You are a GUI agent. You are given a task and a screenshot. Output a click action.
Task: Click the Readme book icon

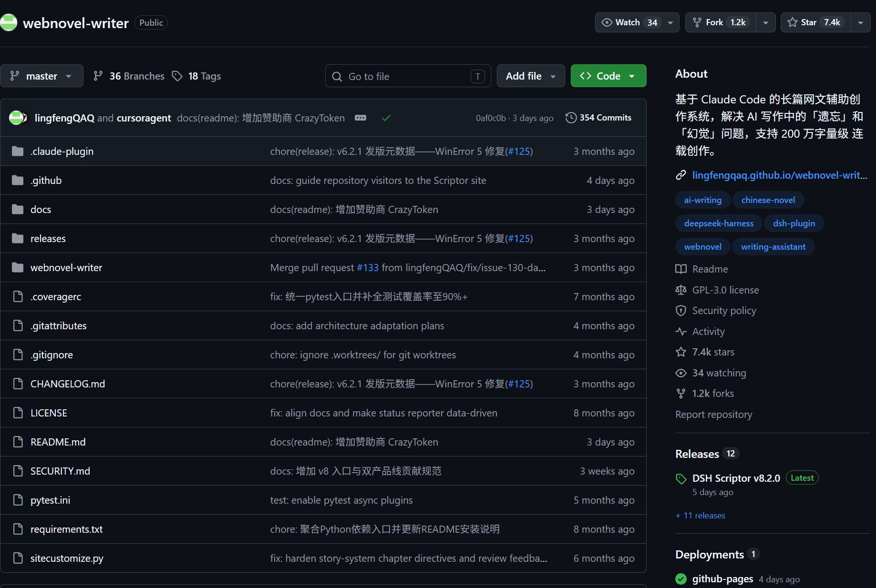[x=681, y=269]
